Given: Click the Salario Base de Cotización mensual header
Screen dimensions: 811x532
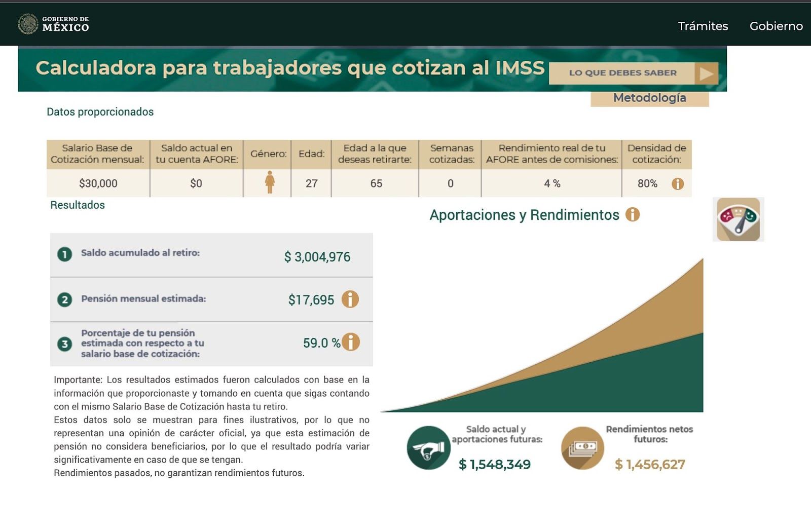Looking at the screenshot, I should 97,154.
